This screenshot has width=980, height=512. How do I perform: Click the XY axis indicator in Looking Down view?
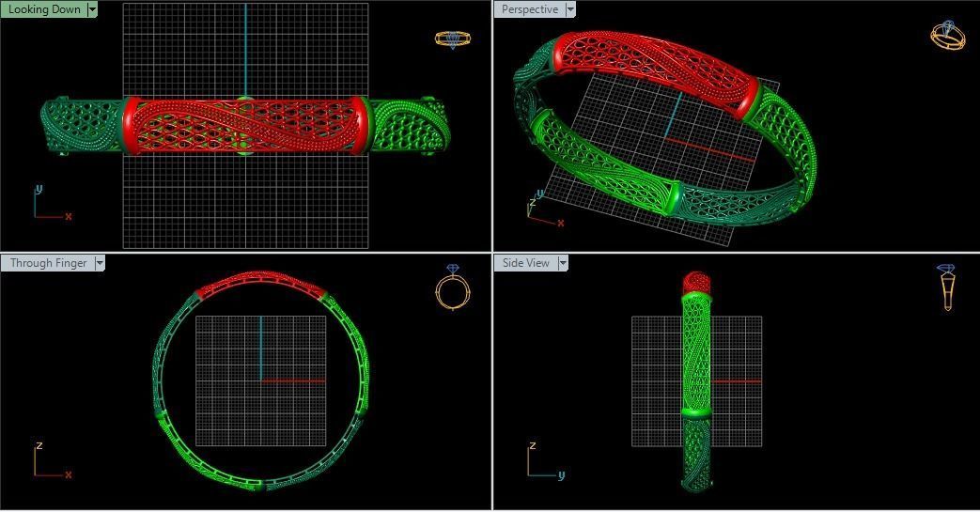coord(54,203)
